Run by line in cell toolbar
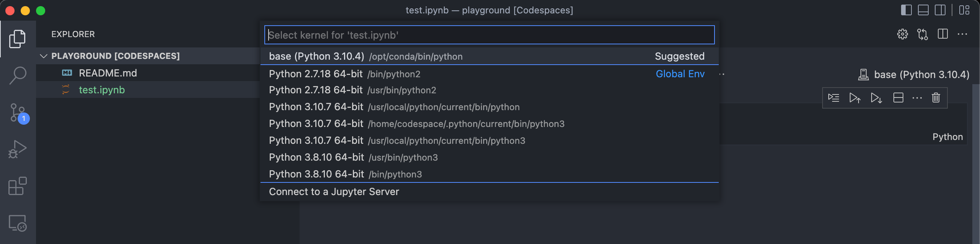This screenshot has width=980, height=244. tap(833, 98)
